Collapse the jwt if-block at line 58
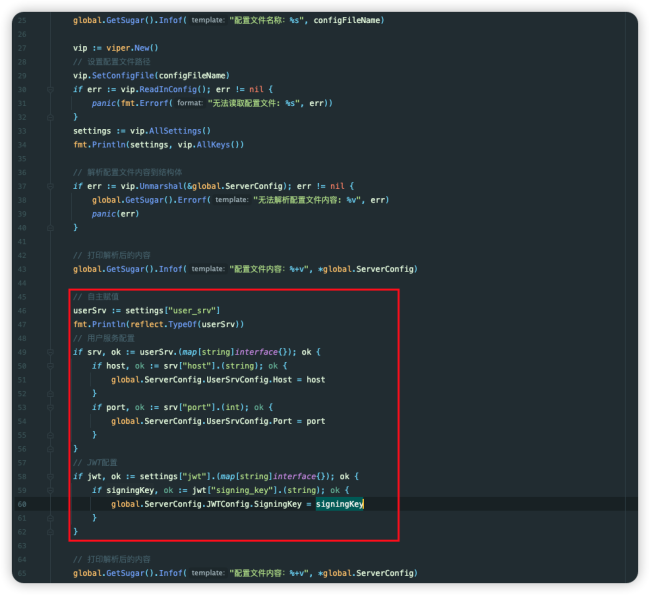 click(x=50, y=477)
